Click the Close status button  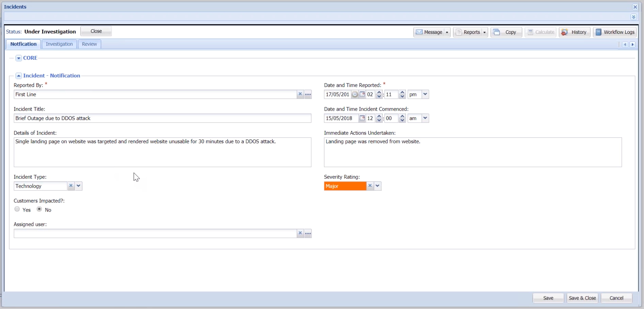point(96,31)
